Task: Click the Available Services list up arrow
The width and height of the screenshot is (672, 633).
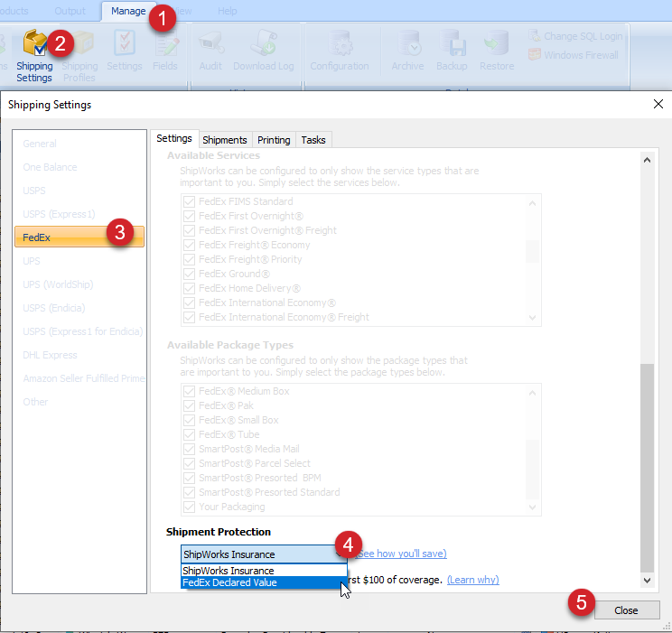Action: (x=532, y=203)
